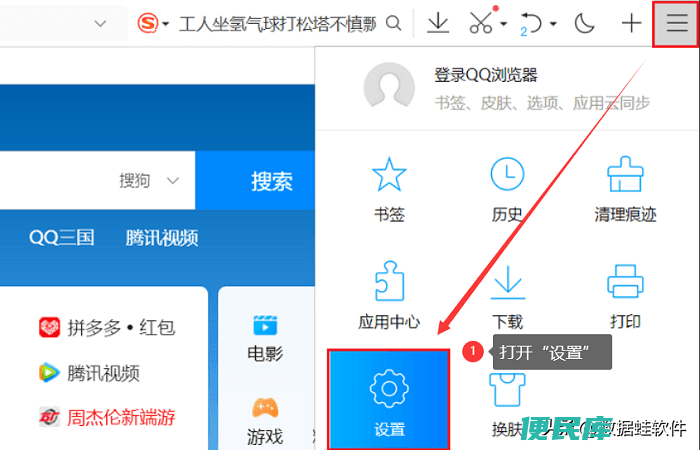700x450 pixels.
Task: Click the scissors screenshot tool icon
Action: click(482, 22)
